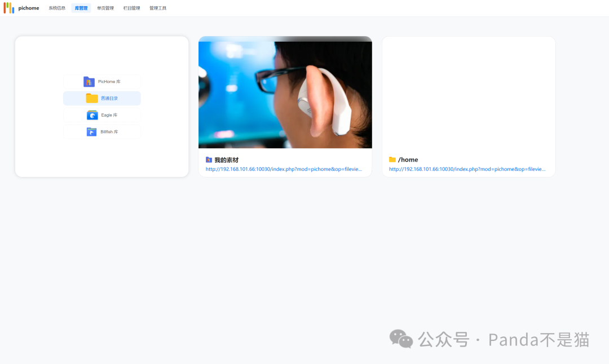
Task: Select the 库管理 tab
Action: 81,8
